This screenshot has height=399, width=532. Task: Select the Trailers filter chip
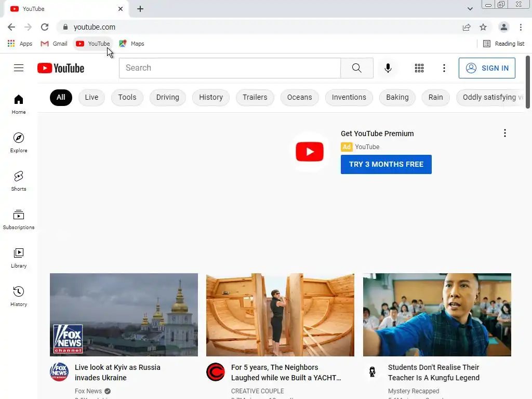point(255,97)
